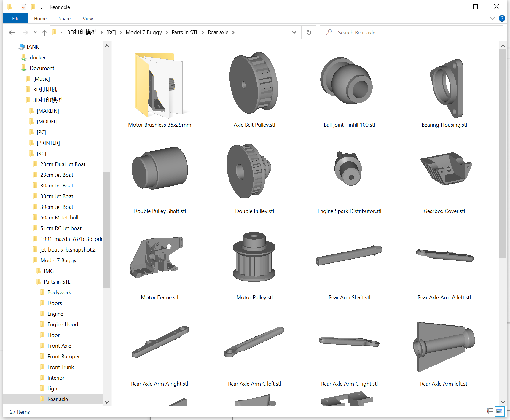Open the File menu
This screenshot has height=420, width=510.
[x=16, y=18]
